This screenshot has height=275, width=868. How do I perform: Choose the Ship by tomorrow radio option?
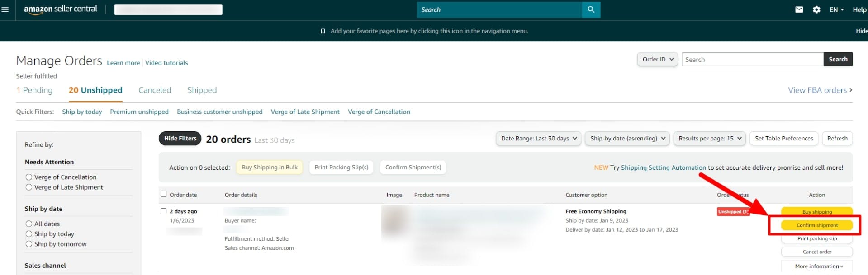(x=29, y=244)
